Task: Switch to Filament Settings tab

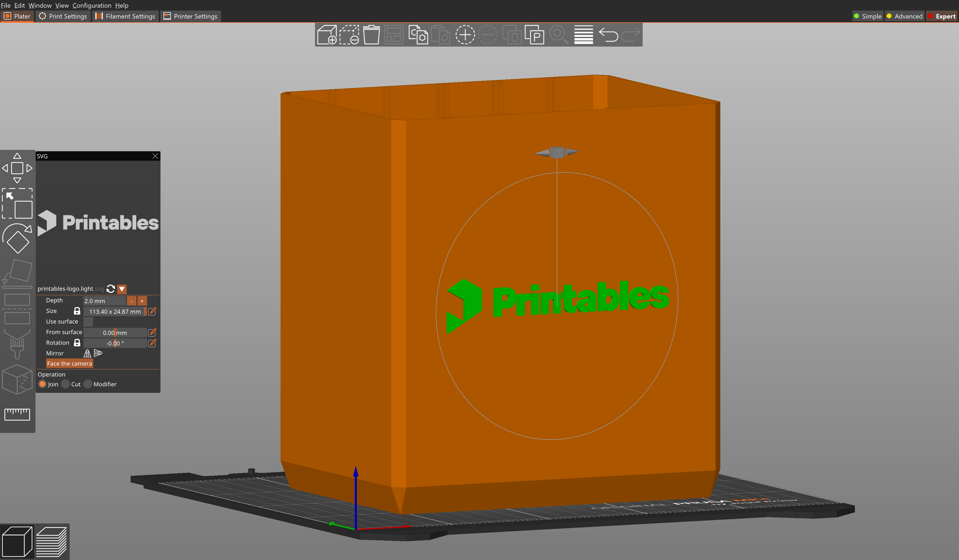Action: click(x=125, y=16)
